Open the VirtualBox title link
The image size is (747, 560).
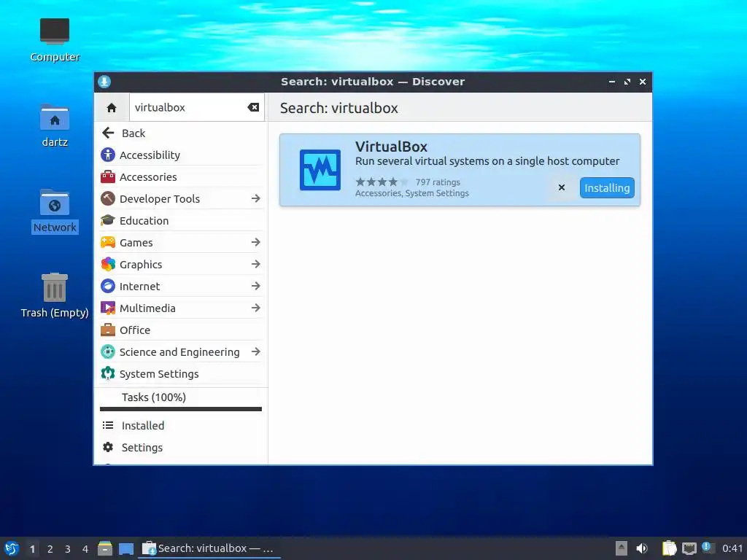pos(391,147)
